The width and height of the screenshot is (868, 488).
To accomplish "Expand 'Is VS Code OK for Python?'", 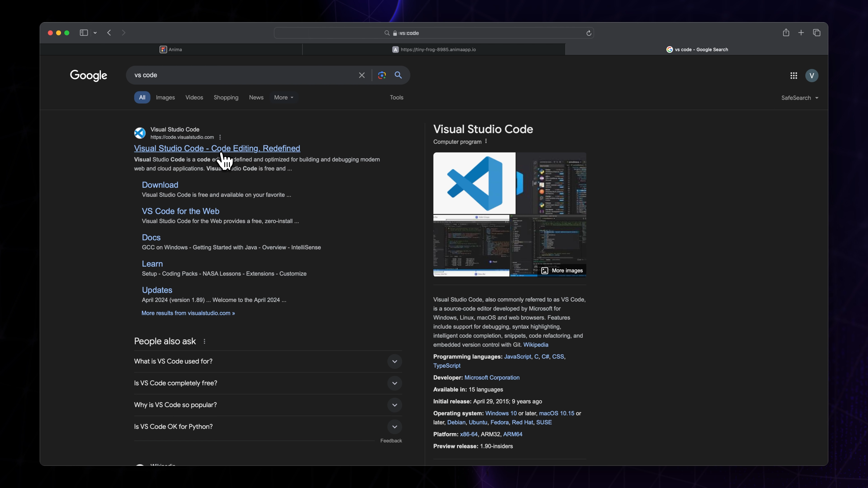I will pyautogui.click(x=395, y=426).
